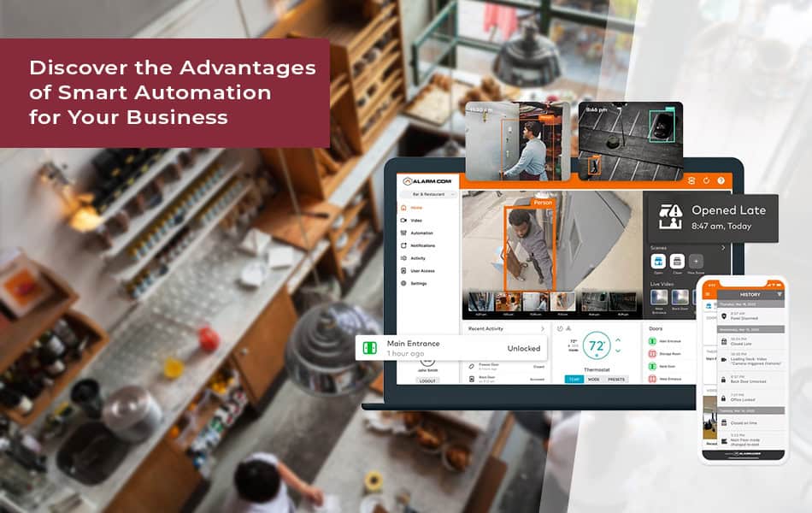Activate the Open scene icon
Viewport: 812px width, 513px height.
click(x=658, y=261)
